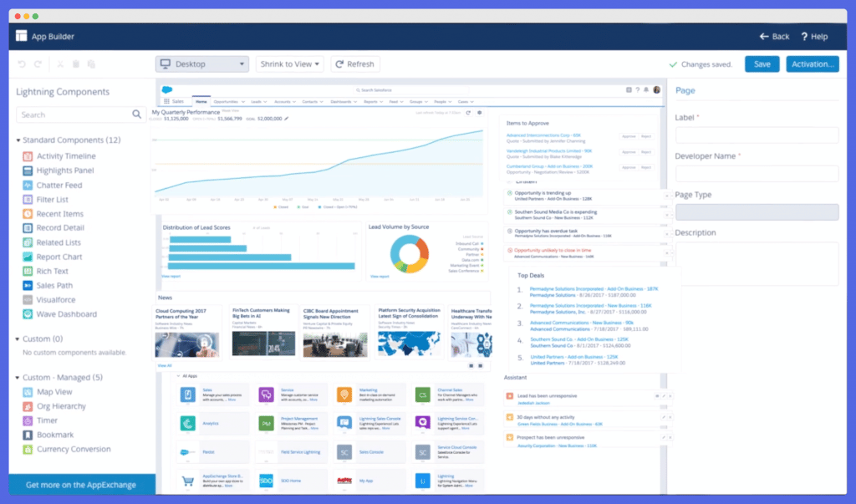Select the Currency Conversion component icon
Image resolution: width=856 pixels, height=504 pixels.
pos(28,450)
